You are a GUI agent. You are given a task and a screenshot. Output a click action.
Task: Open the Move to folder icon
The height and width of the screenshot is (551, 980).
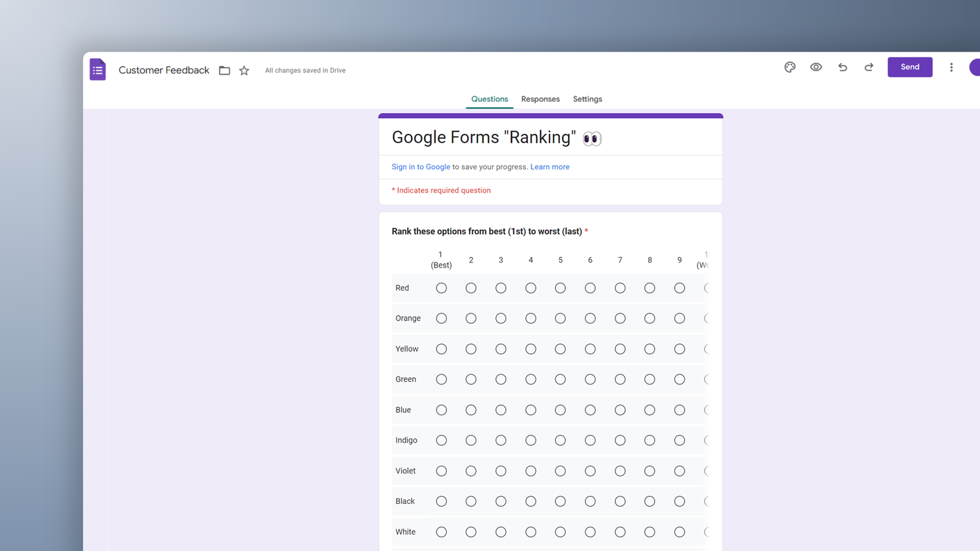(224, 70)
